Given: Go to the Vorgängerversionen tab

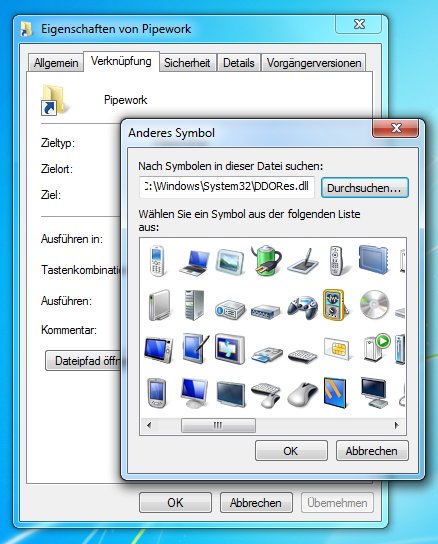Looking at the screenshot, I should [x=314, y=63].
